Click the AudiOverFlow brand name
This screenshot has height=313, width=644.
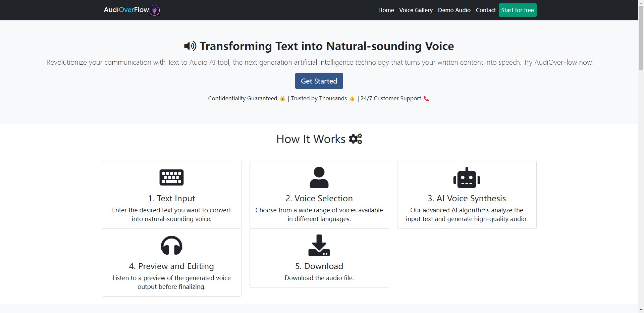[x=126, y=10]
